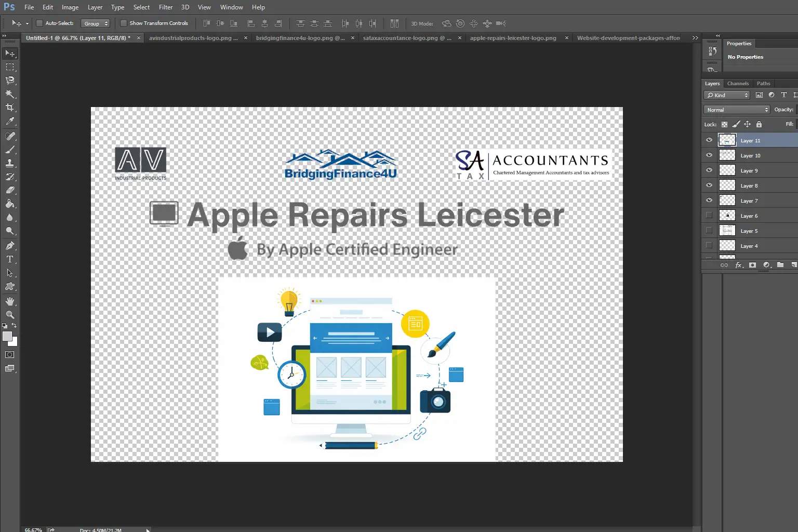Lock layer position

click(x=747, y=124)
